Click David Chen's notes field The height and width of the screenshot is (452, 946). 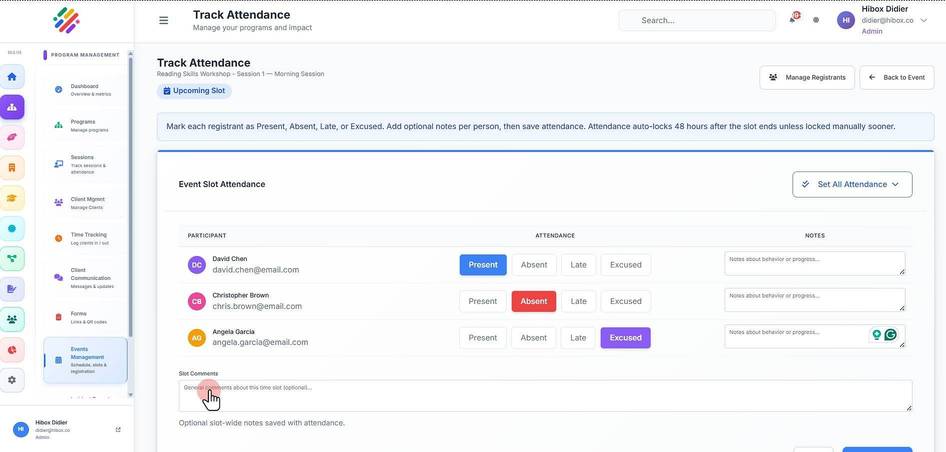click(x=814, y=264)
